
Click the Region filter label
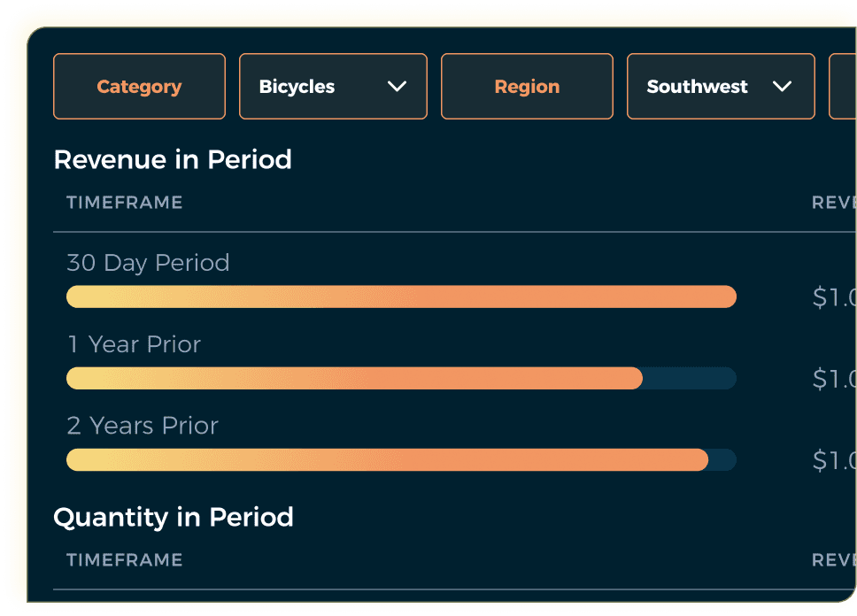point(526,86)
